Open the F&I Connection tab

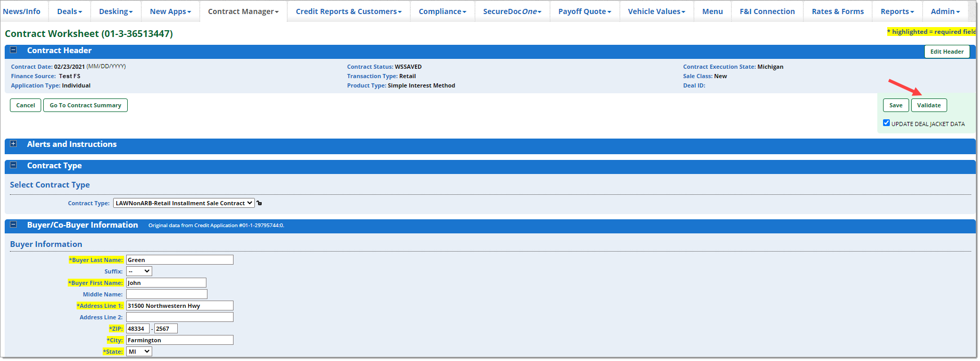[x=767, y=11]
